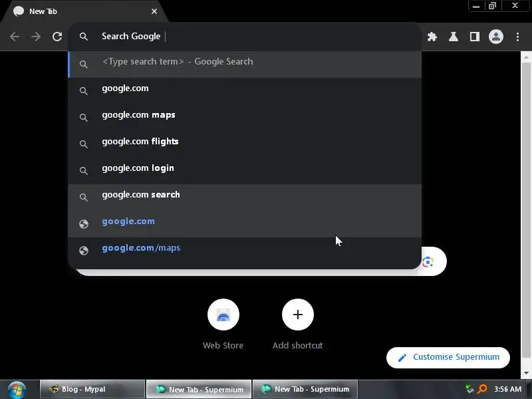The height and width of the screenshot is (399, 532).
Task: Open the Experiments flask icon
Action: (454, 37)
